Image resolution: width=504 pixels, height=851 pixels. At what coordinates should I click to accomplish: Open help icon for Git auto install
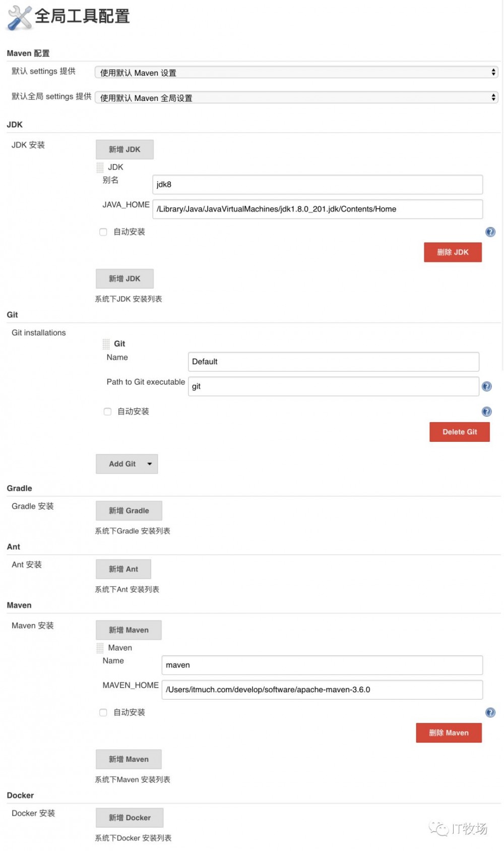click(486, 412)
